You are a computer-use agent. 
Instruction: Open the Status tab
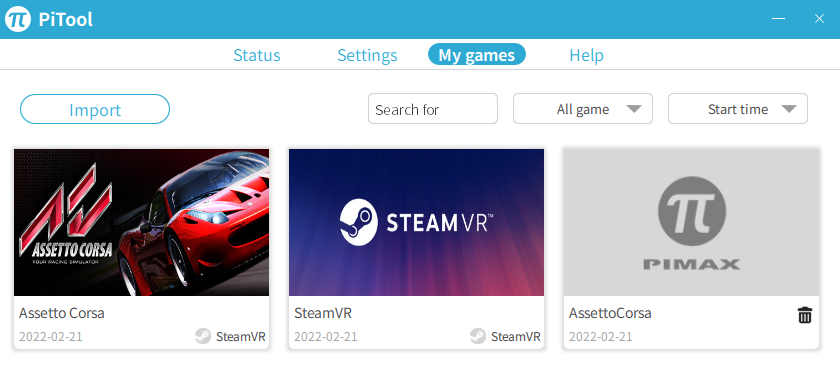(x=257, y=55)
